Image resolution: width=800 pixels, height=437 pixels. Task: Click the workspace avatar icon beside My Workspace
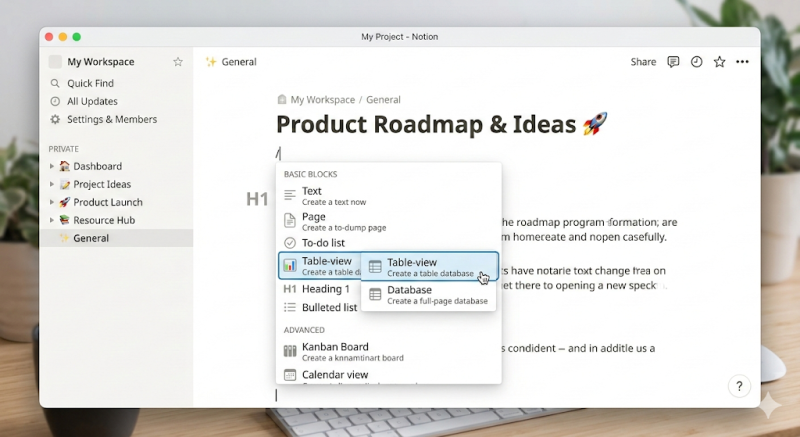[55, 62]
